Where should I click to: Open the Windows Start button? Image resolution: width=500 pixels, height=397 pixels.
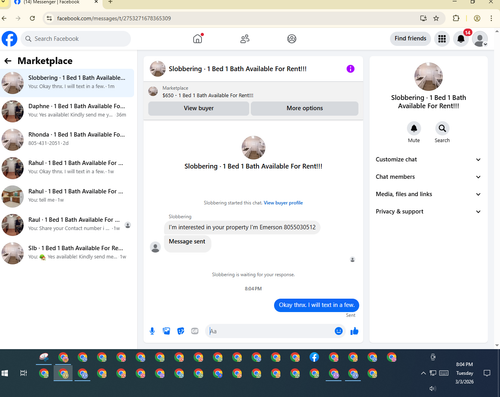point(5,373)
